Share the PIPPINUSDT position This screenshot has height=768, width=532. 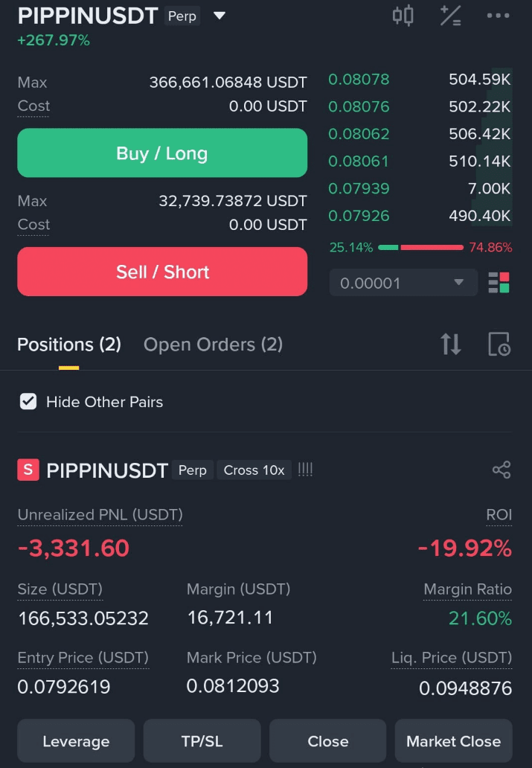[501, 470]
